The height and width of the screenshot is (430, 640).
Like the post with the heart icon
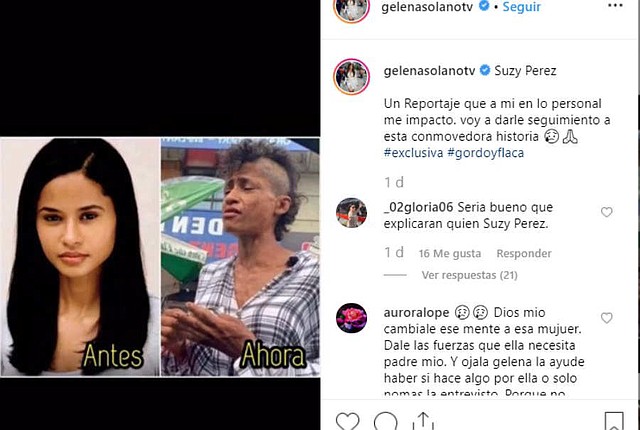click(347, 421)
